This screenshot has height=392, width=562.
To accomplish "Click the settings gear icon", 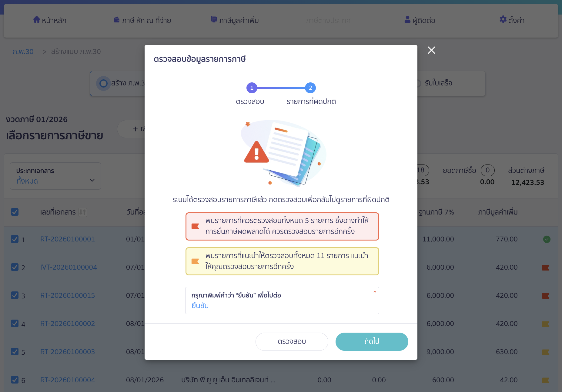I will (x=503, y=20).
